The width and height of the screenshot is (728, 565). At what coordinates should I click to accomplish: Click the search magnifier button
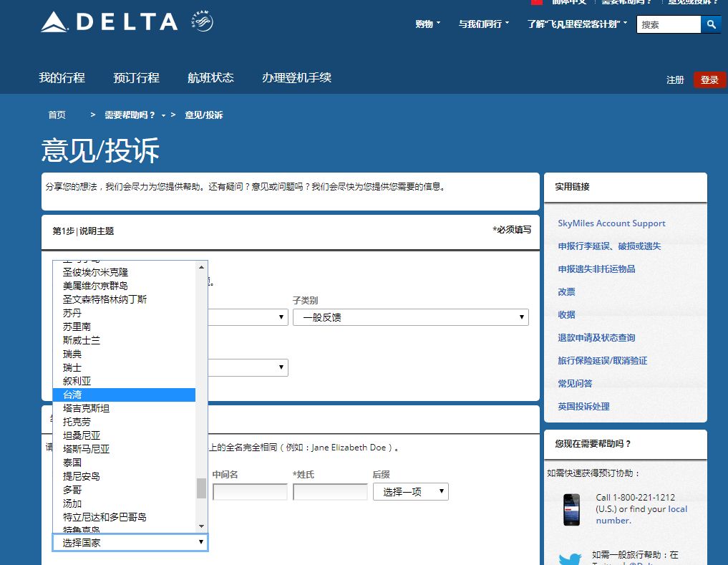tap(711, 24)
